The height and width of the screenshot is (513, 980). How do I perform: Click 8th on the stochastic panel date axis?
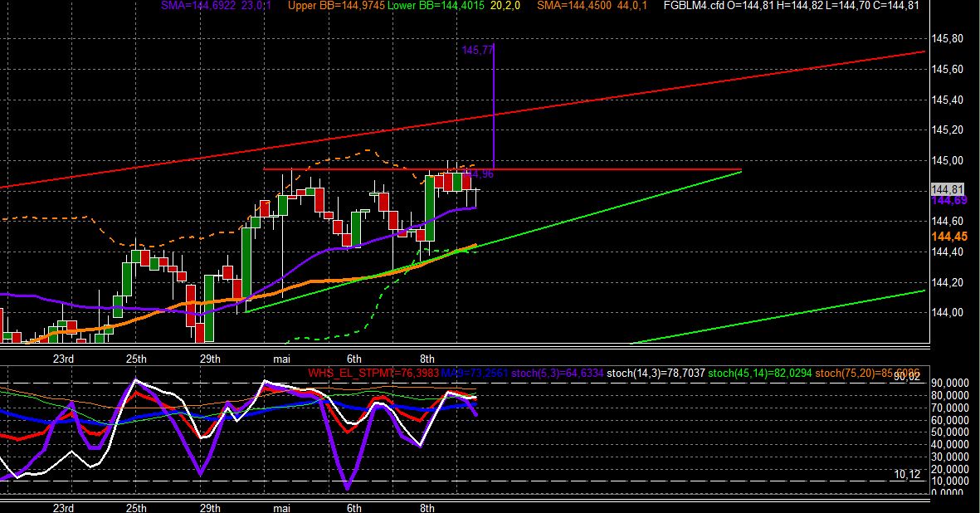tap(427, 507)
